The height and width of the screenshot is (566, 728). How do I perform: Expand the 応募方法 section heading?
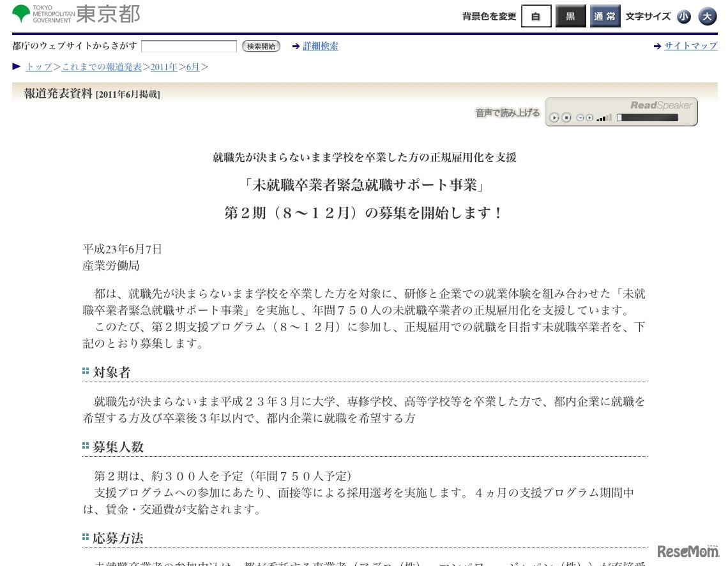[x=118, y=539]
